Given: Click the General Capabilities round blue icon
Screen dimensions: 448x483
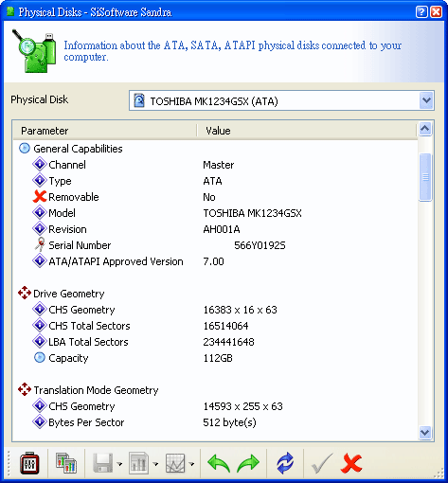Looking at the screenshot, I should (25, 148).
